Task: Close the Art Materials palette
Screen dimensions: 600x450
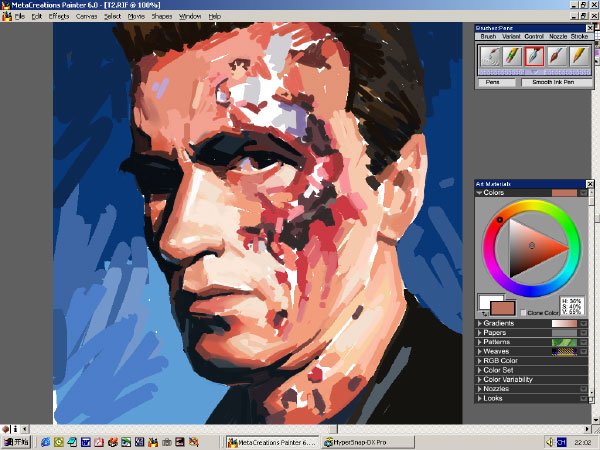Action: click(x=590, y=184)
